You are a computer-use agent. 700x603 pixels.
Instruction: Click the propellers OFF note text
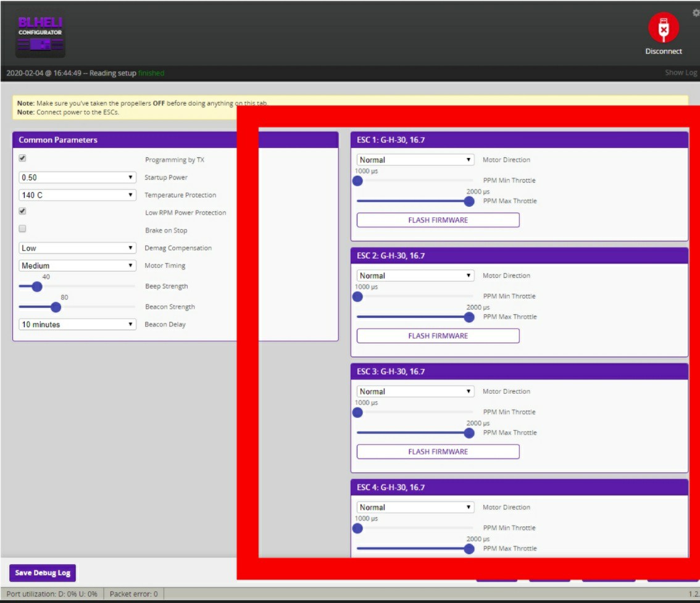[x=142, y=103]
